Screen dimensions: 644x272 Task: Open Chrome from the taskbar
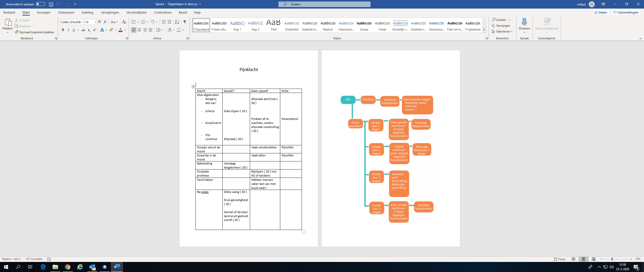67,267
